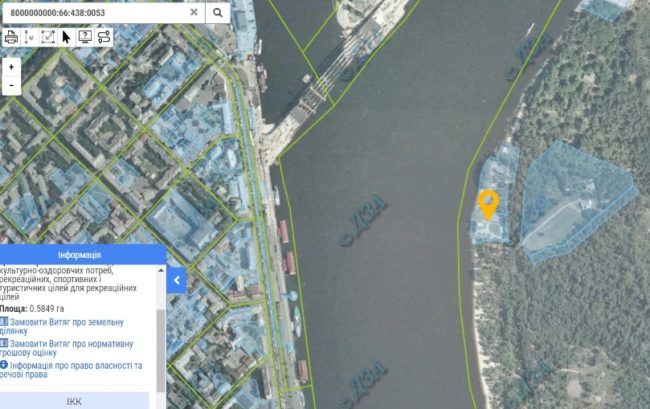Clear the cadastral number search field
Viewport: 650px width, 409px height.
(x=193, y=12)
